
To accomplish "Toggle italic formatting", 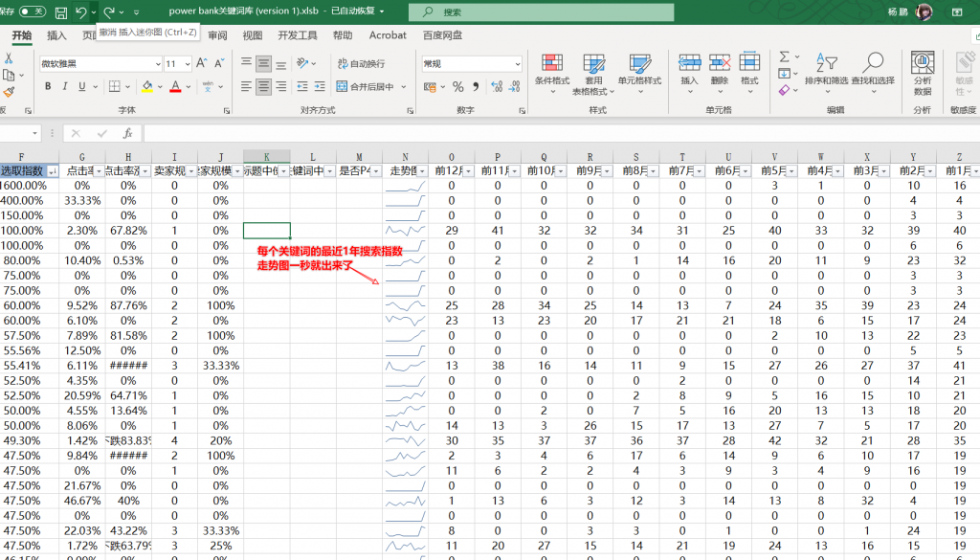I will pos(64,86).
